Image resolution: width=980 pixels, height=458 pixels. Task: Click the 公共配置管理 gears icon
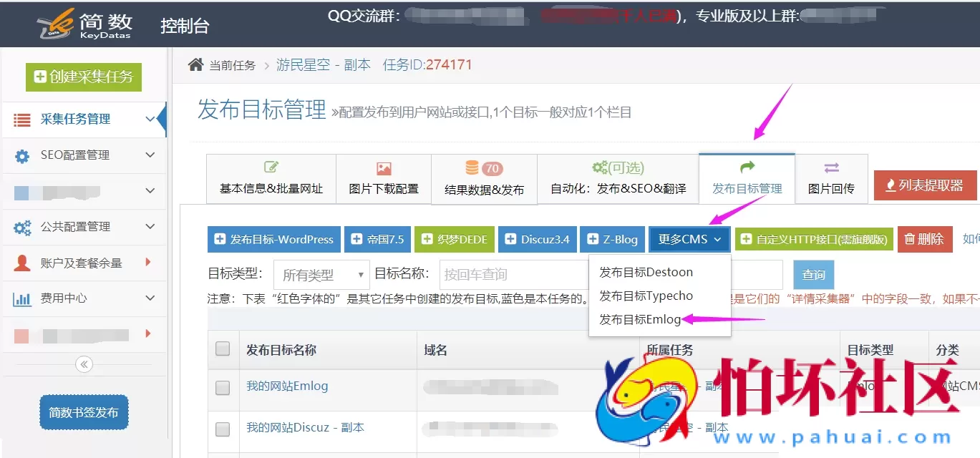(22, 227)
